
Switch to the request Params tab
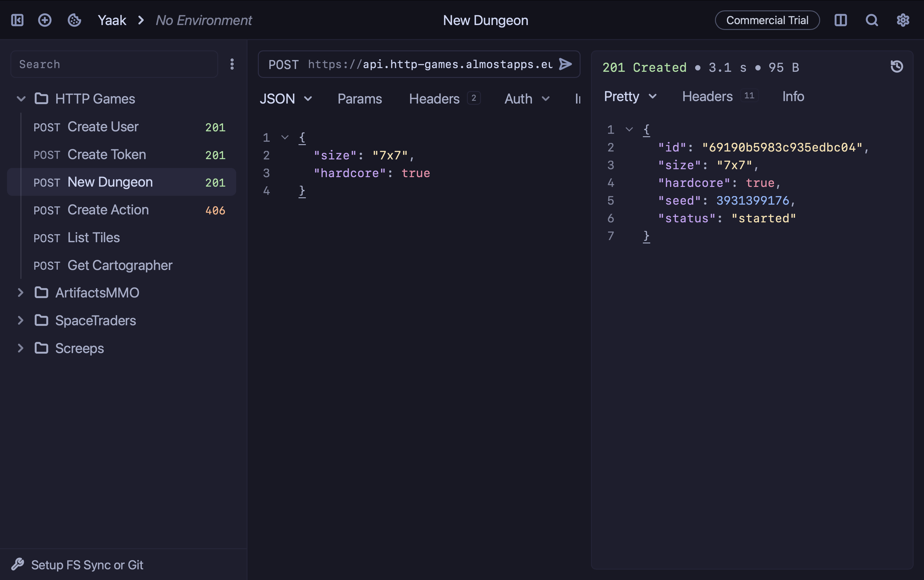360,99
